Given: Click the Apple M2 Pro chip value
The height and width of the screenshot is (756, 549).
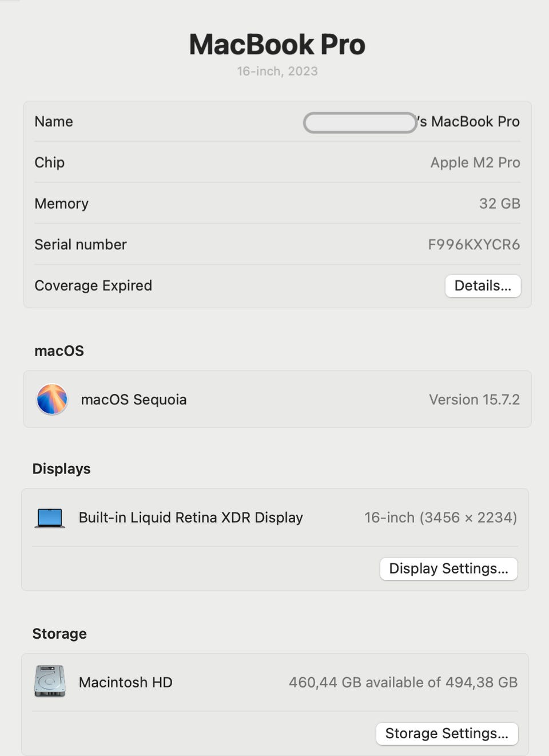Looking at the screenshot, I should 475,163.
